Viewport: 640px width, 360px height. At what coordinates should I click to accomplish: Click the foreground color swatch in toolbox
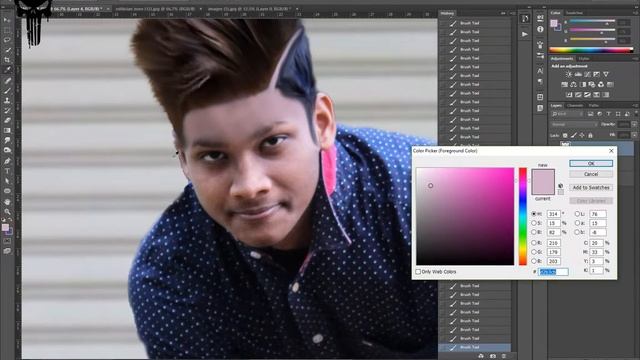[5, 227]
